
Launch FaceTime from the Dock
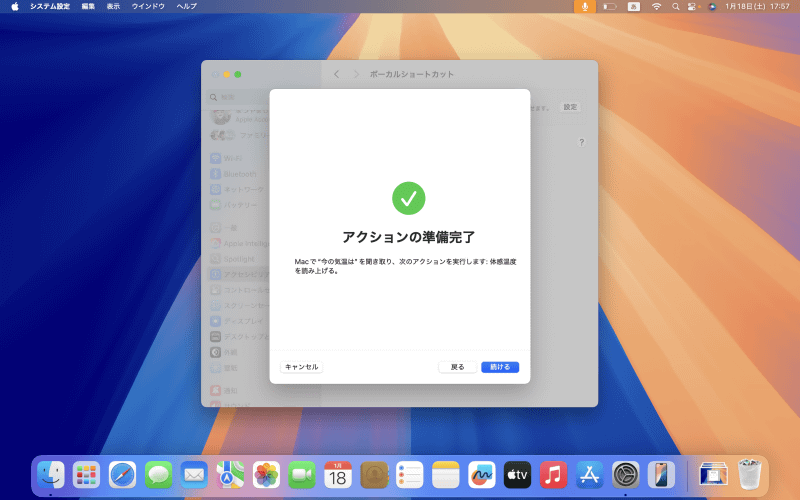302,475
